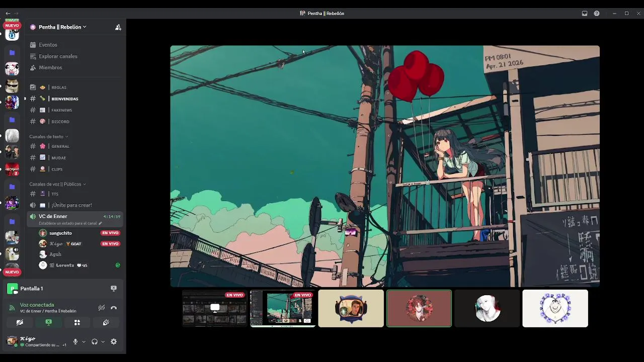Open the Pentha || Rebelión server menu
Image resolution: width=644 pixels, height=362 pixels.
[62, 27]
